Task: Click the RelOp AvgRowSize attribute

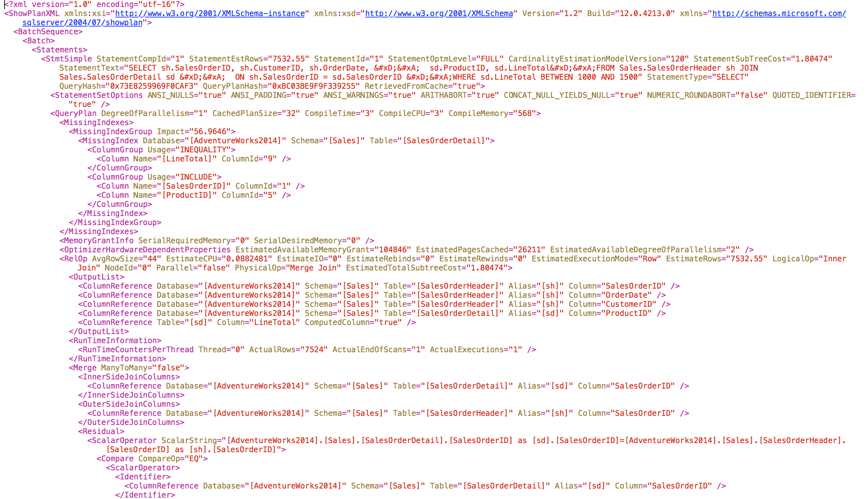Action: 126,259
